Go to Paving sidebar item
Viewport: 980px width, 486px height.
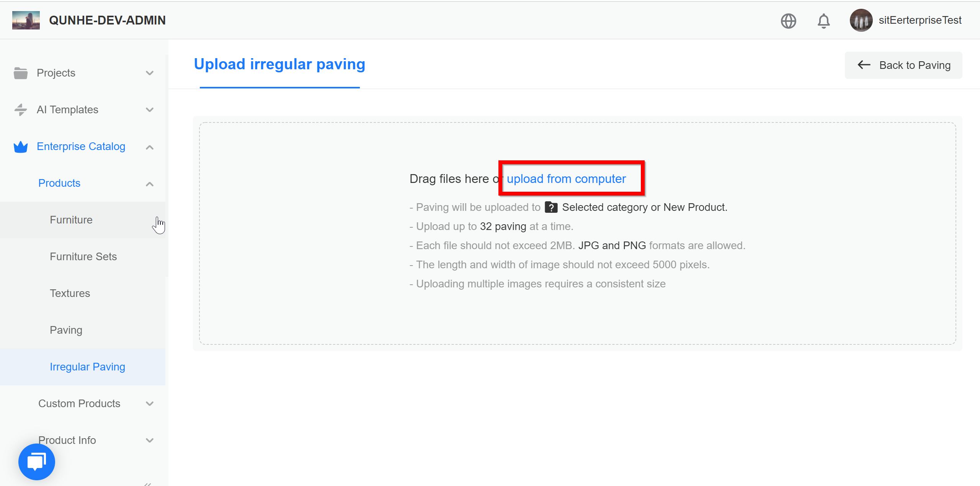coord(66,330)
